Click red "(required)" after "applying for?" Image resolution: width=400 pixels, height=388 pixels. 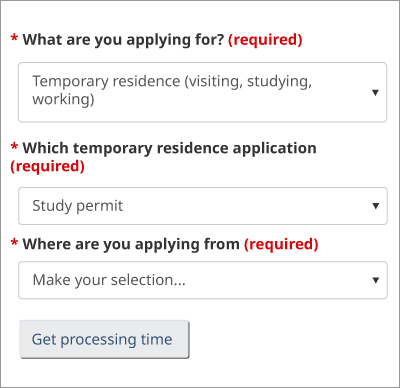click(265, 40)
